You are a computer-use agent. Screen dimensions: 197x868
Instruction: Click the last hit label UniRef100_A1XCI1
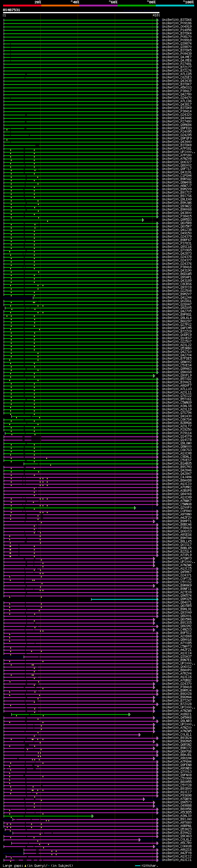point(176,860)
